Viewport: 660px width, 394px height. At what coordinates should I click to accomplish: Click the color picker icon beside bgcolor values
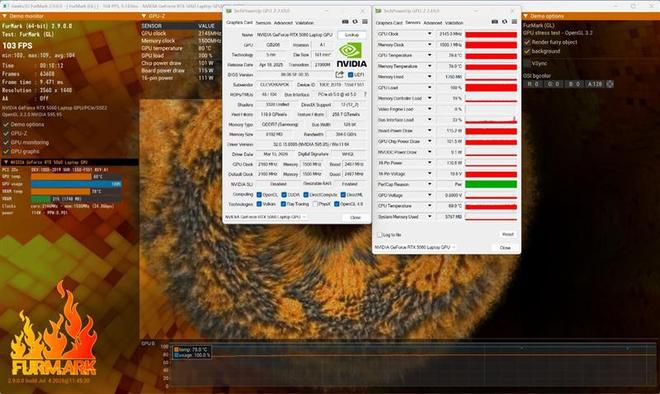tap(609, 84)
